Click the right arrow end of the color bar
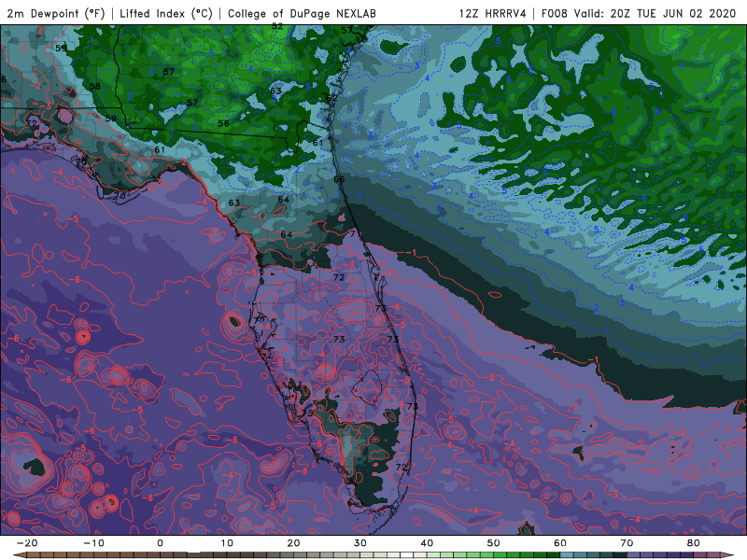The height and width of the screenshot is (560, 747). click(x=727, y=555)
